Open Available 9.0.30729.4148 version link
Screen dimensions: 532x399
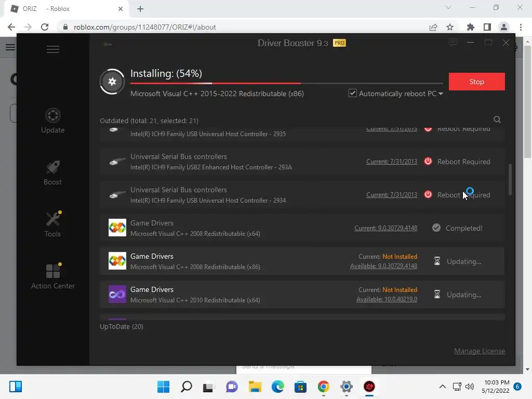coord(384,266)
